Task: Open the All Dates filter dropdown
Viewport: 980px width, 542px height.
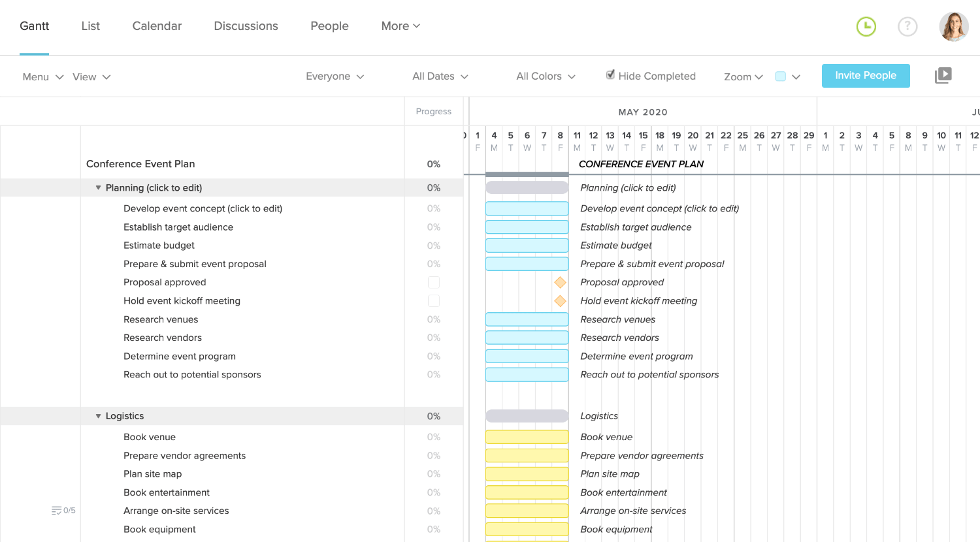Action: [x=440, y=76]
